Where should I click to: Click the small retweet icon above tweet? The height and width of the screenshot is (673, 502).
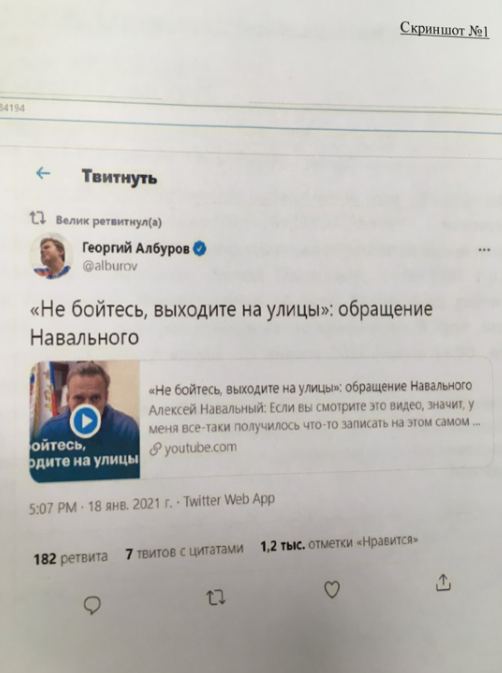coord(38,219)
